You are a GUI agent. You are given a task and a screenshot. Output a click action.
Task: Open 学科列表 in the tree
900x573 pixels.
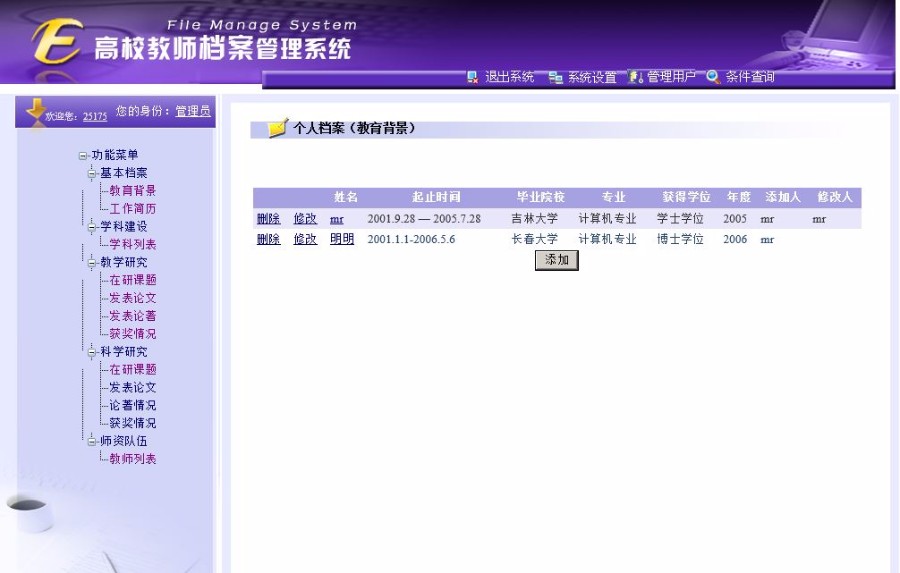(133, 244)
